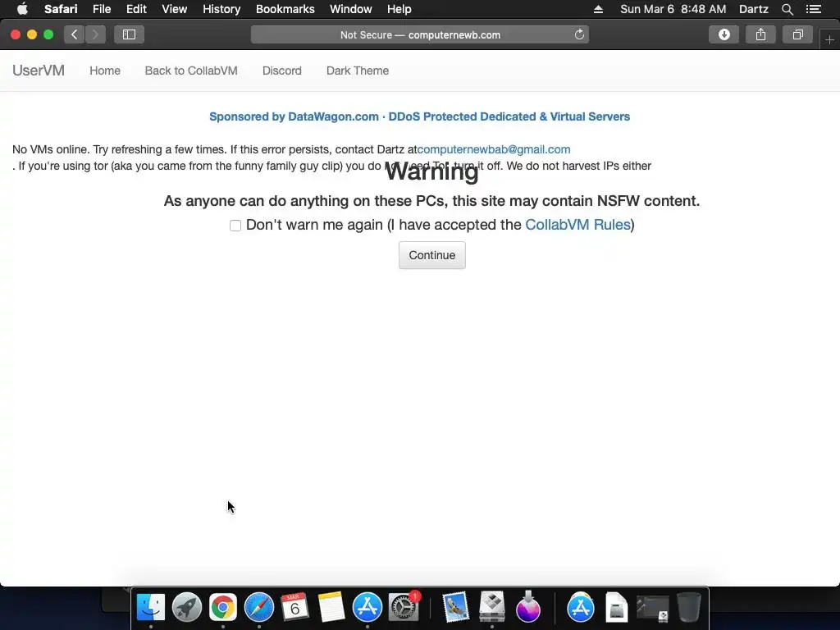Image resolution: width=840 pixels, height=630 pixels.
Task: Open the Trash in the Dock
Action: click(688, 607)
